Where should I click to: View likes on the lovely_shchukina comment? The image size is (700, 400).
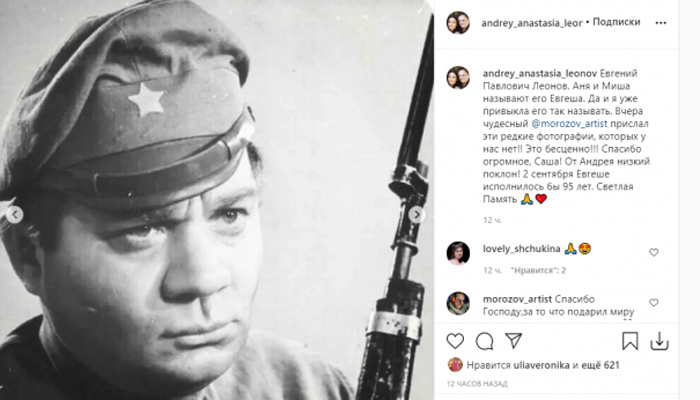(538, 270)
